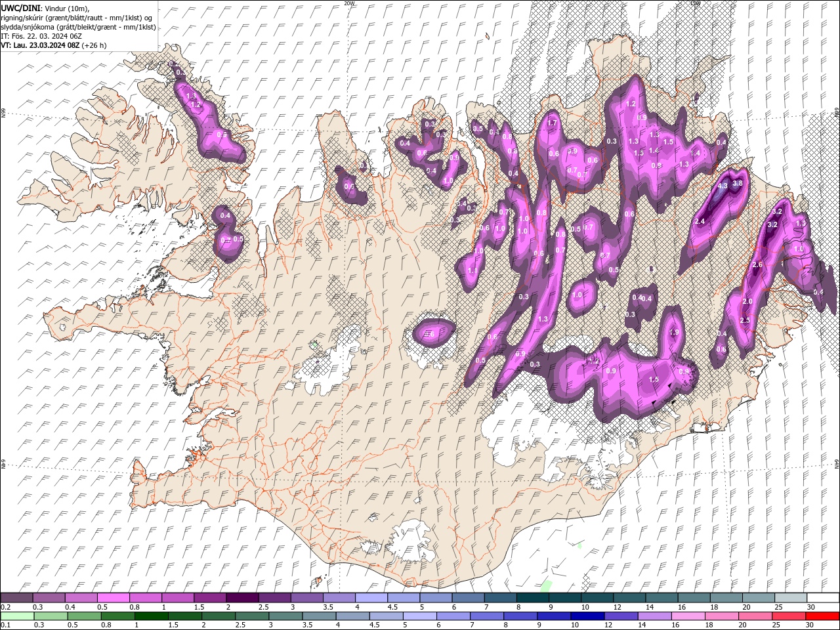The height and width of the screenshot is (630, 840).
Task: Click the 'rigning/skúrir' legend description line
Action: (77, 17)
